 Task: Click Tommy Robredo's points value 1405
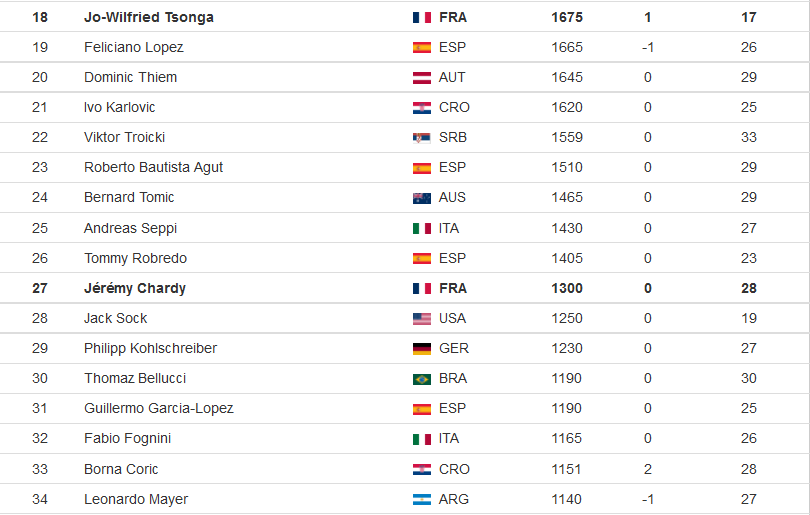tap(567, 258)
